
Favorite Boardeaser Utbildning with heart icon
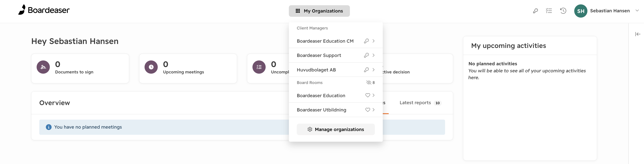(x=367, y=110)
